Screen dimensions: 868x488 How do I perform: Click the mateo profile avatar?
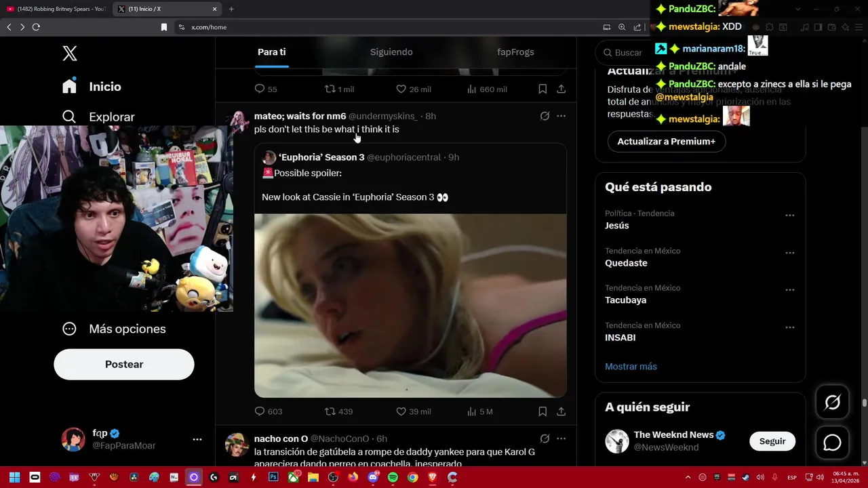point(238,121)
